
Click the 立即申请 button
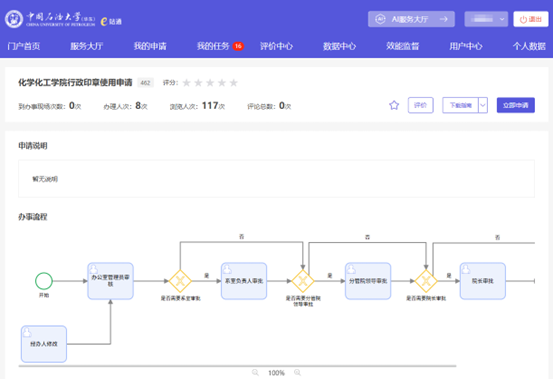click(516, 105)
